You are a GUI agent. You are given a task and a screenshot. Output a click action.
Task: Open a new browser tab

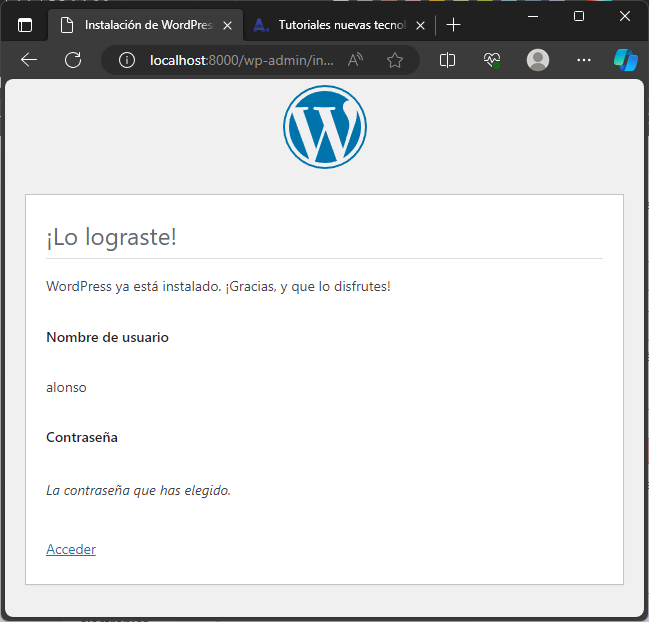(x=454, y=25)
